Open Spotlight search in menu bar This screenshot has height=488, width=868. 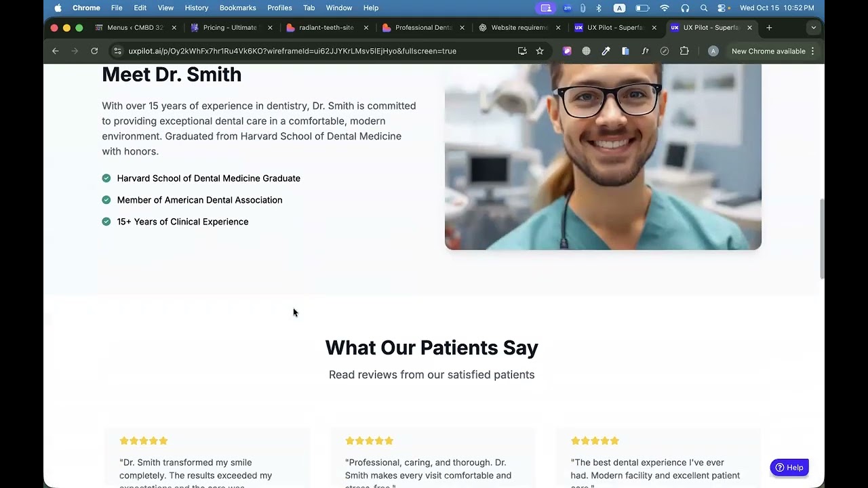tap(704, 8)
